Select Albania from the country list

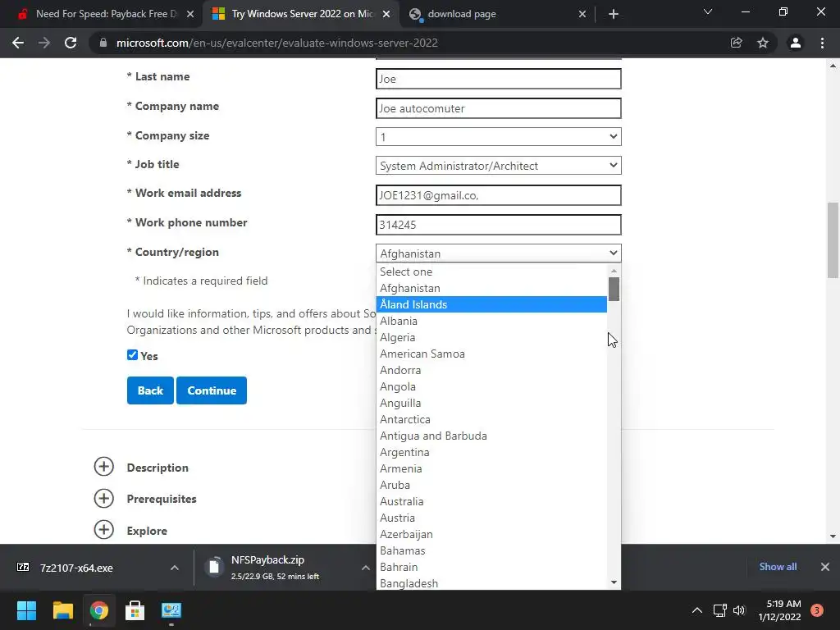point(491,321)
